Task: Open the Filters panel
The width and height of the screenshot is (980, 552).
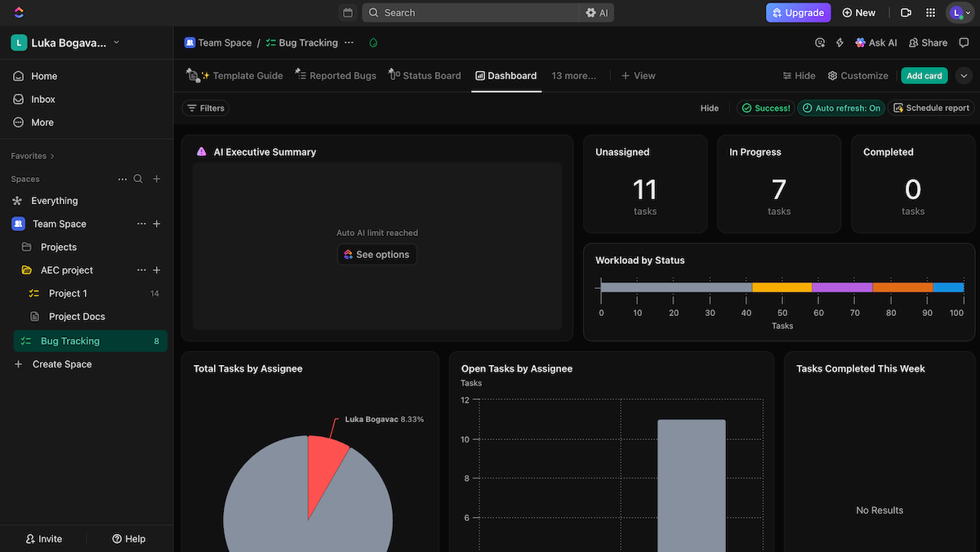Action: coord(206,107)
